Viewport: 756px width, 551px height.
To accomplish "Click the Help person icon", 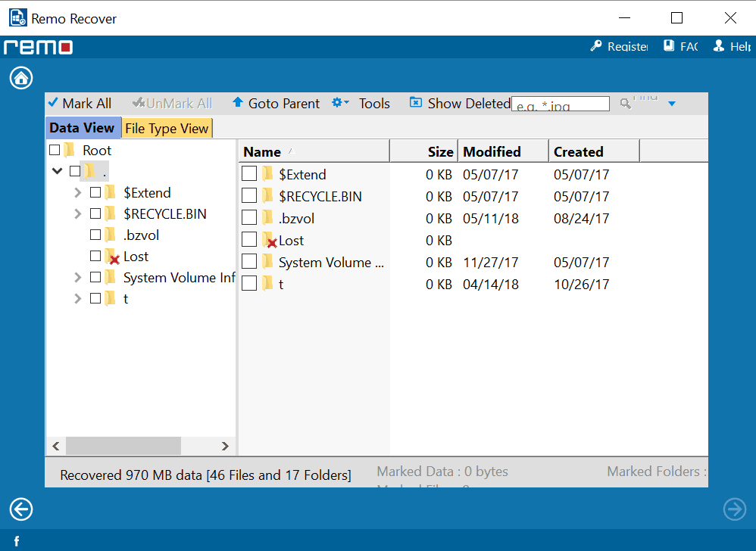I will point(719,45).
